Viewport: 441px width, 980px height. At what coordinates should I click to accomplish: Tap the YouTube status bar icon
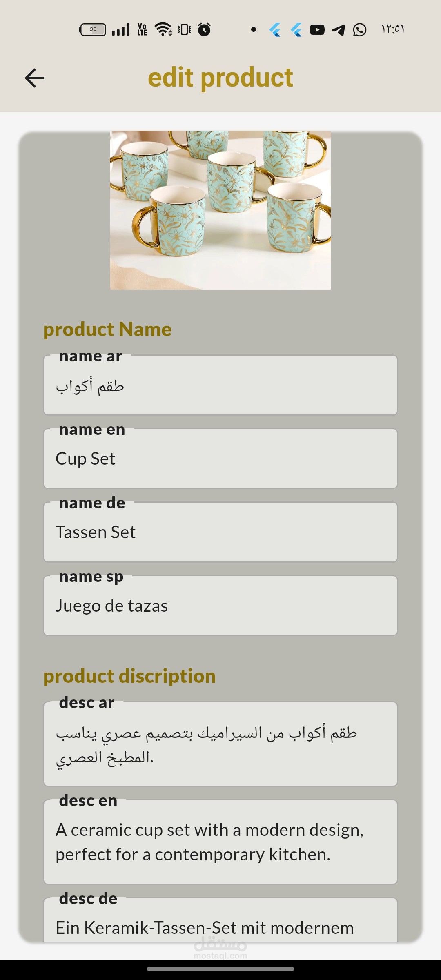click(x=317, y=30)
